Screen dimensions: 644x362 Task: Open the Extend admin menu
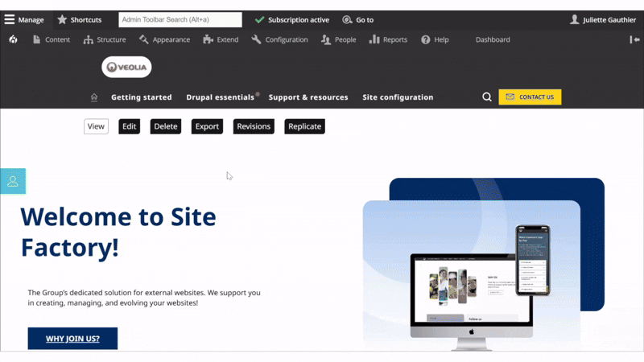tap(221, 39)
